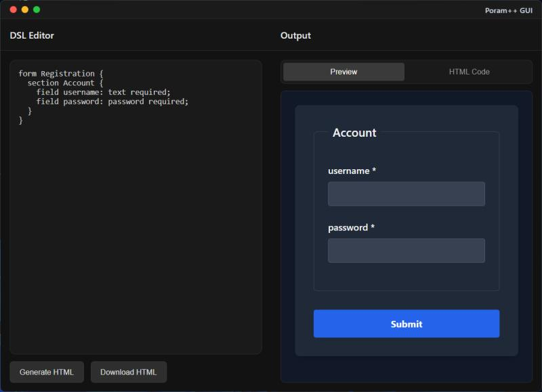The width and height of the screenshot is (542, 392).
Task: Maximize the window with the green button
Action: click(x=37, y=9)
